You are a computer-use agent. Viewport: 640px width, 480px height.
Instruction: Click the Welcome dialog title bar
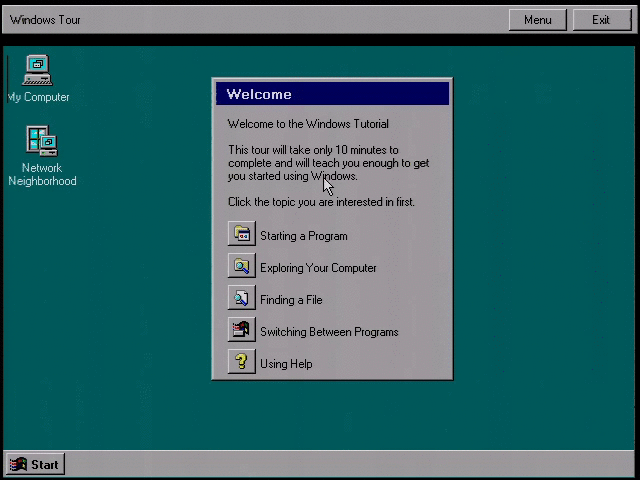(332, 94)
